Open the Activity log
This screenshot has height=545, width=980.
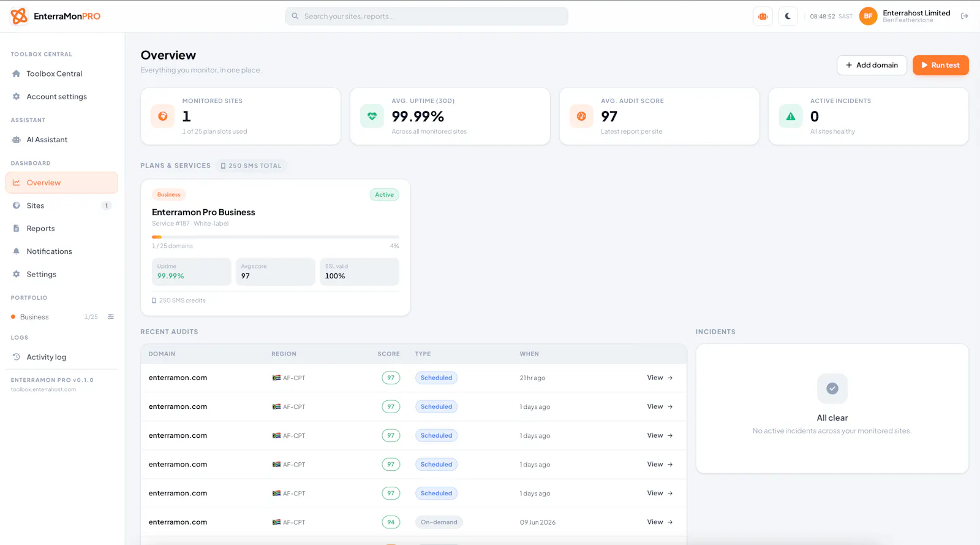62,357
